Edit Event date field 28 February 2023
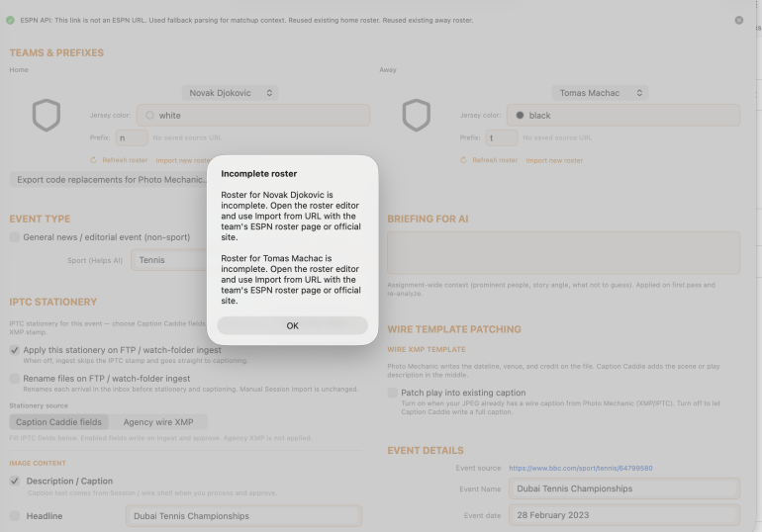The height and width of the screenshot is (532, 762). point(624,515)
